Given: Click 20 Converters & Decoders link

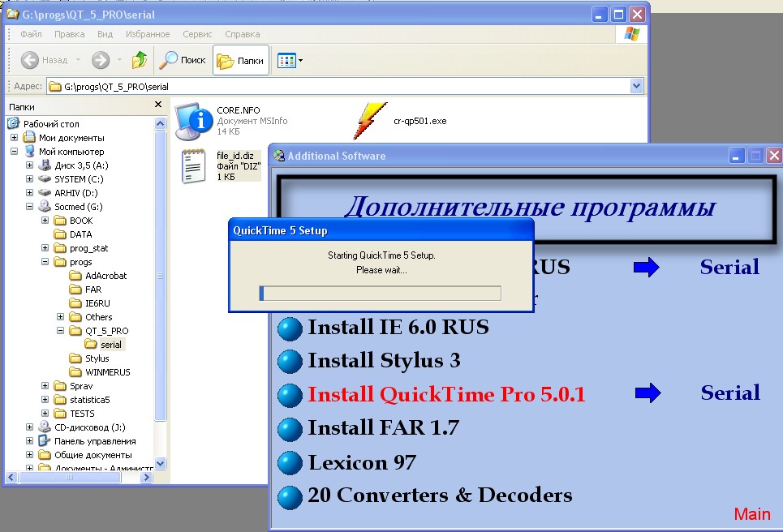Looking at the screenshot, I should 440,495.
